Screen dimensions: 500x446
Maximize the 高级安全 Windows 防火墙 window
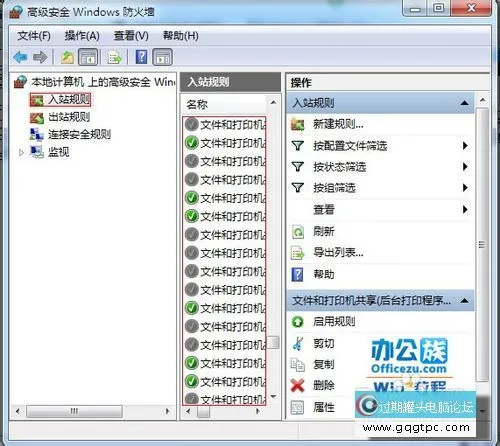pyautogui.click(x=439, y=7)
